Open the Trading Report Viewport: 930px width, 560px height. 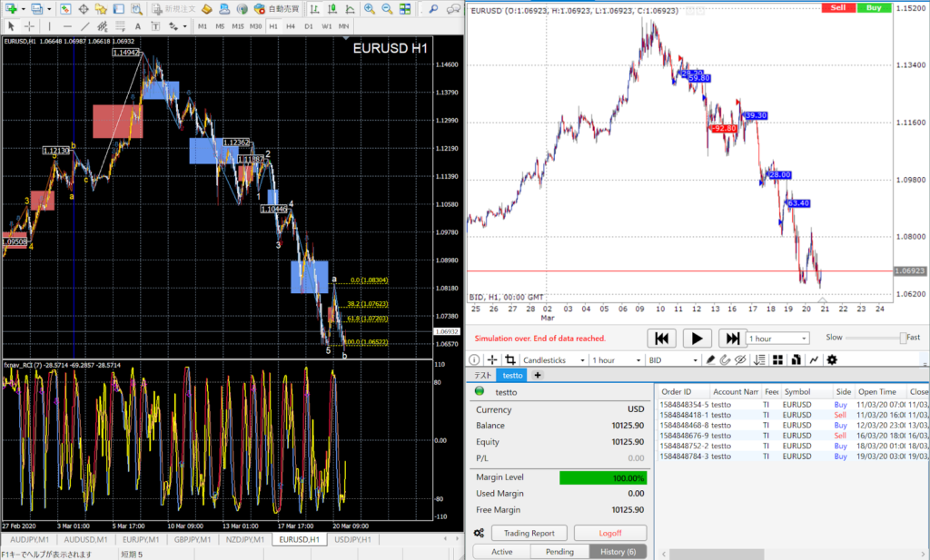[529, 533]
